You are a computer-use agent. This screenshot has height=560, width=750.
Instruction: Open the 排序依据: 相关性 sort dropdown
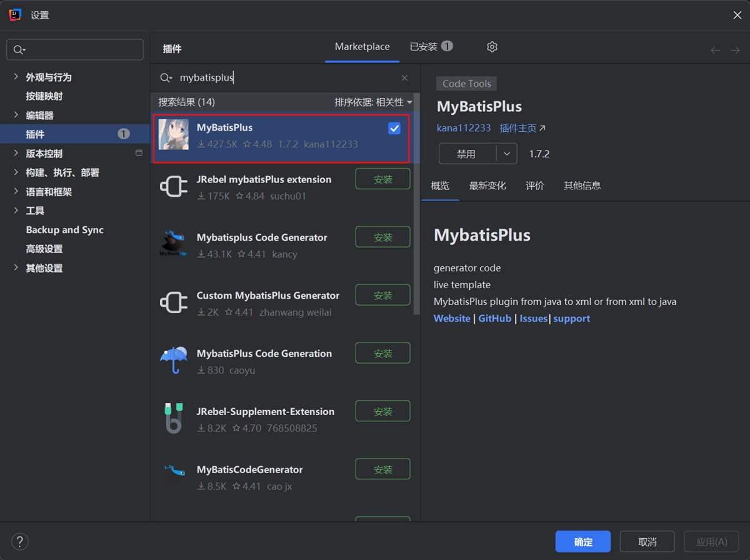(x=374, y=102)
